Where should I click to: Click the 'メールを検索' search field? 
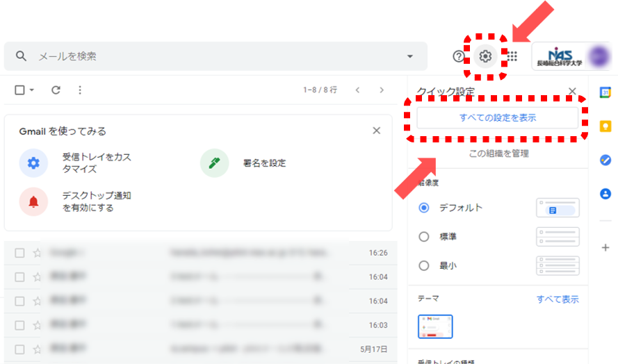pos(216,56)
